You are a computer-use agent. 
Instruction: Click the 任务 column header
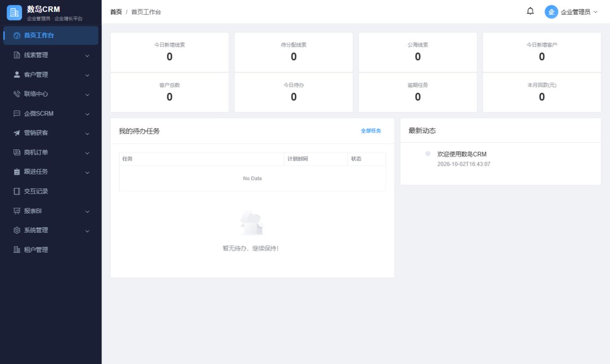(201, 159)
